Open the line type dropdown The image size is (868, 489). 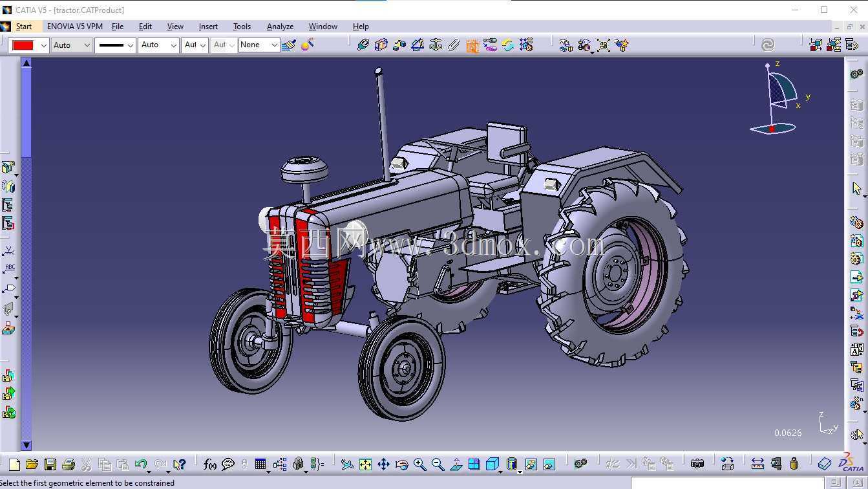coord(116,45)
